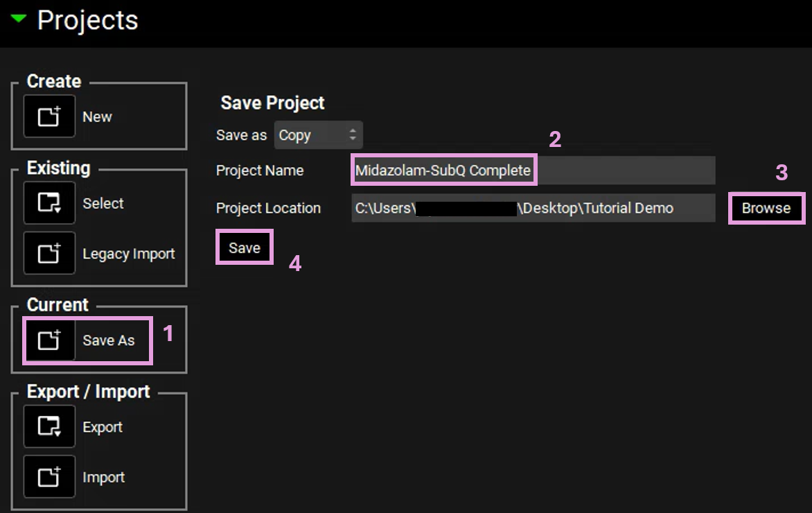This screenshot has width=812, height=513.
Task: Choose the Legacy Import text label
Action: (x=129, y=254)
